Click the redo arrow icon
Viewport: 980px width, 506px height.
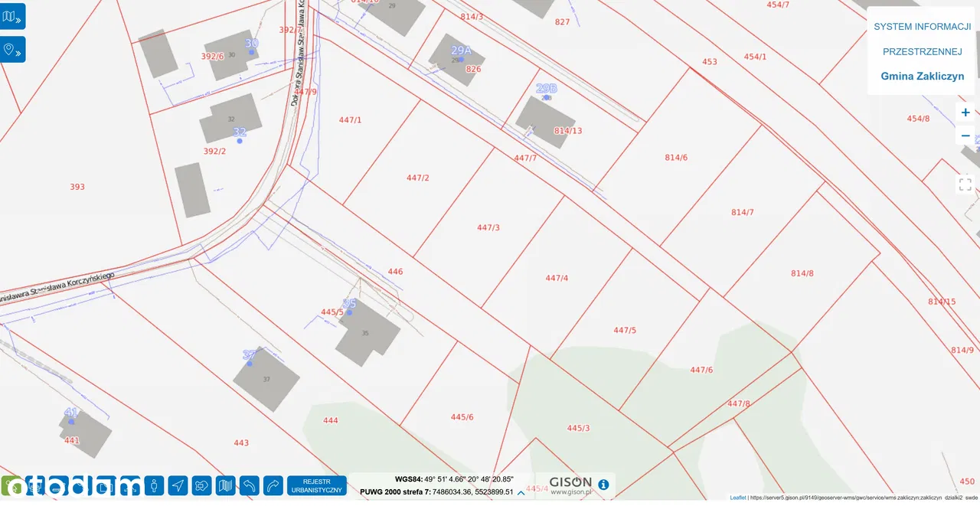click(273, 485)
